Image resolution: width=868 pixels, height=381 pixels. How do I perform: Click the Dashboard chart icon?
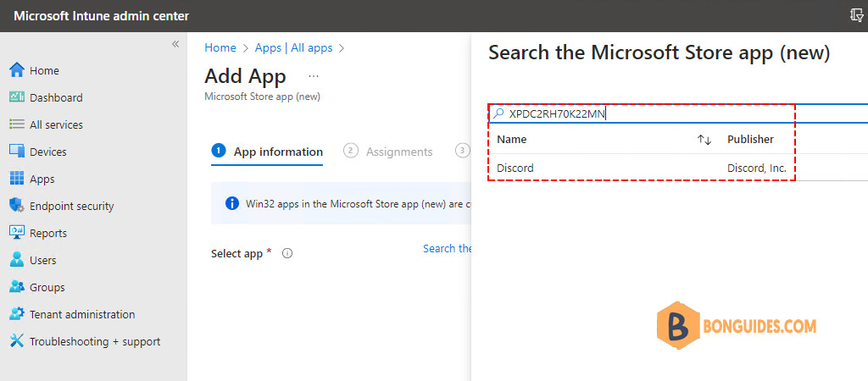tap(17, 97)
